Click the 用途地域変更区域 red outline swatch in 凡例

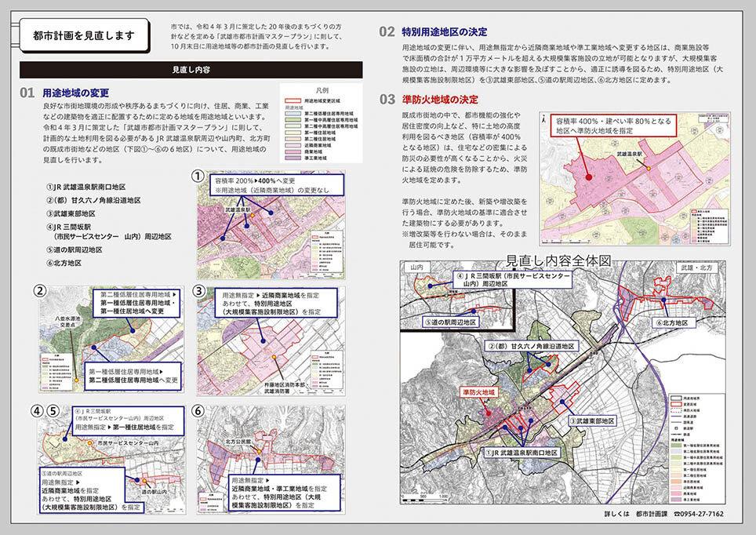(293, 101)
